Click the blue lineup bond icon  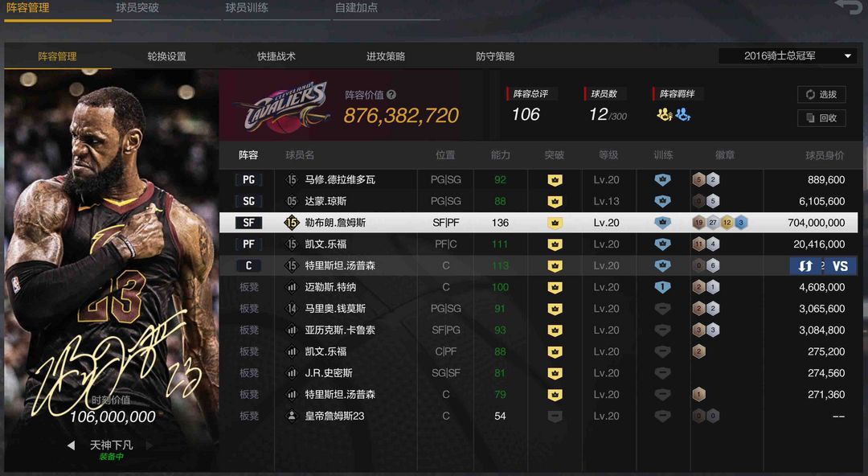click(683, 115)
